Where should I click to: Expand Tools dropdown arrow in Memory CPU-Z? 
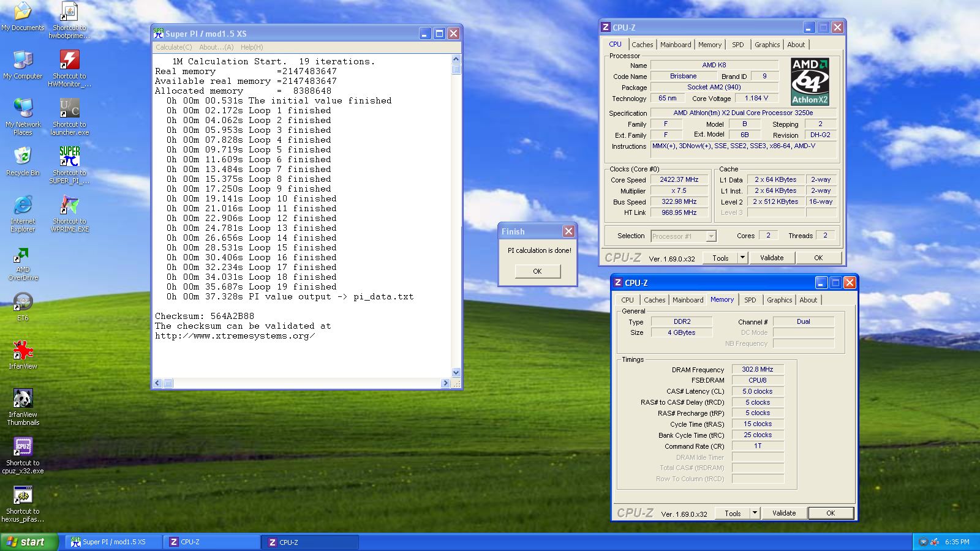click(755, 513)
